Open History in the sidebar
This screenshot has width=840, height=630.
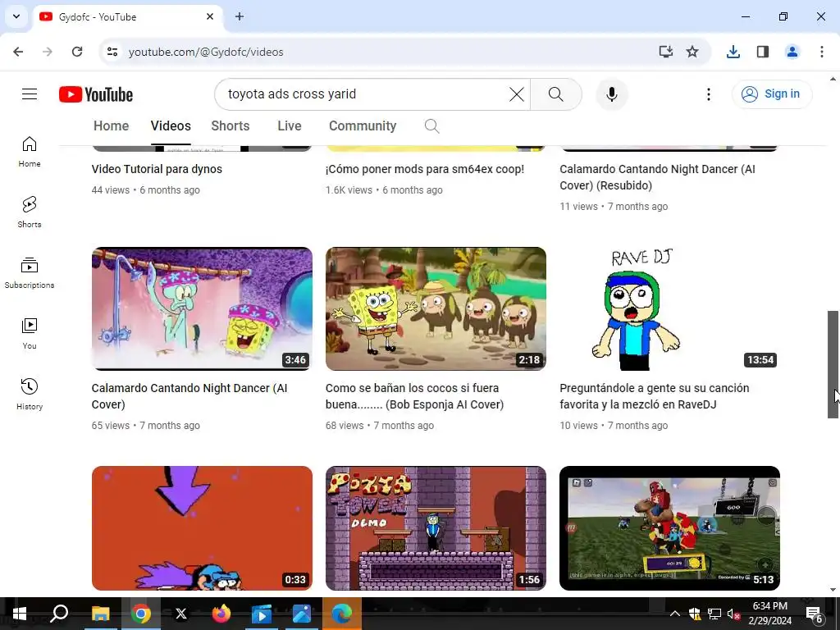[x=30, y=394]
